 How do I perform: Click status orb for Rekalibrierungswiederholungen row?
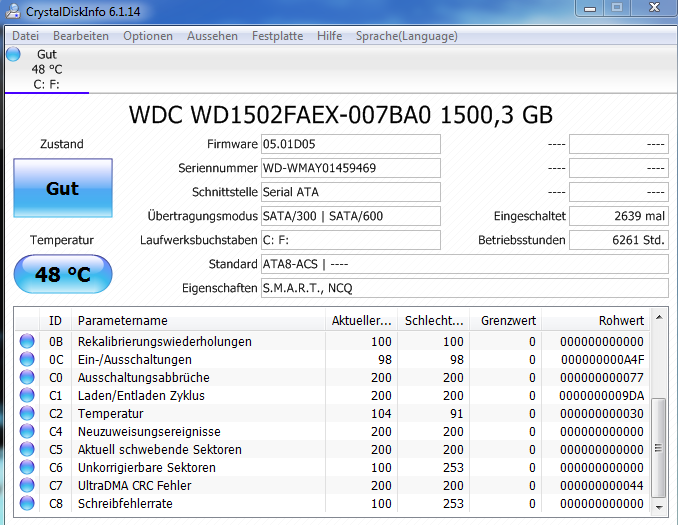click(x=27, y=341)
